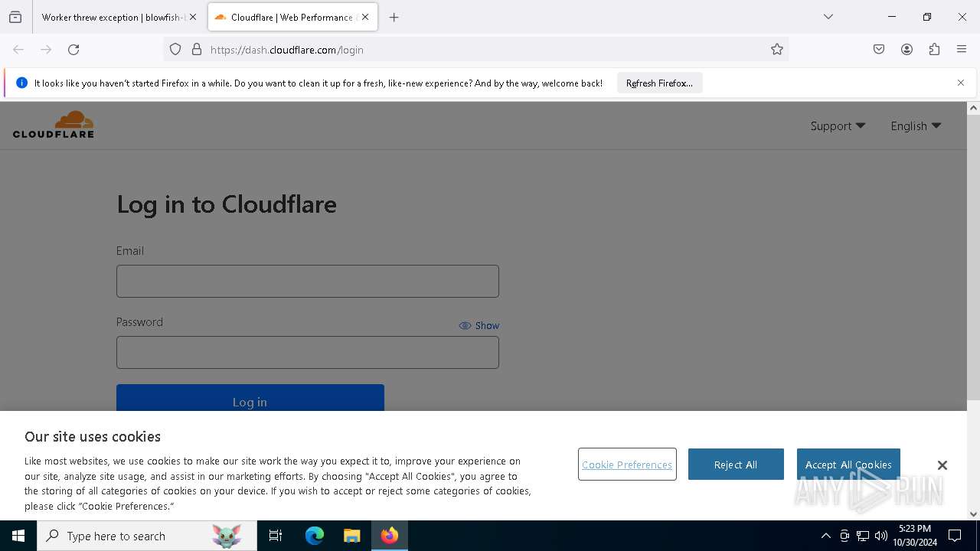980x551 pixels.
Task: Open the volume speaker tray icon
Action: [x=881, y=536]
